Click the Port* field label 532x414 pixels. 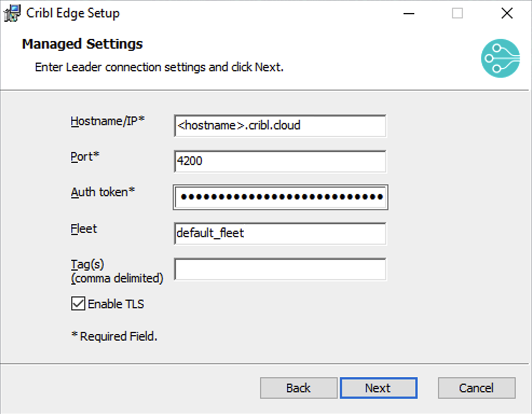coord(86,157)
